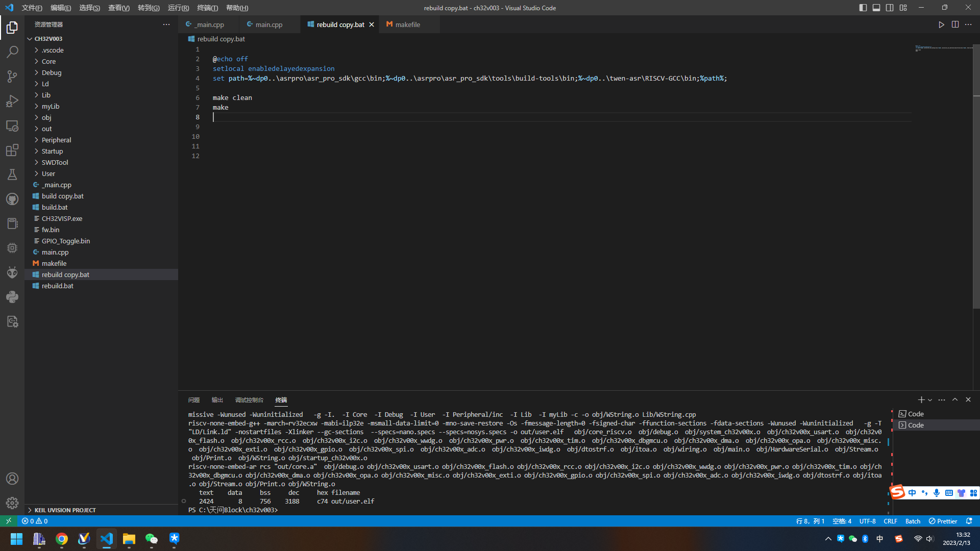The image size is (980, 551).
Task: Toggle primary side bar visibility
Action: pos(863,8)
